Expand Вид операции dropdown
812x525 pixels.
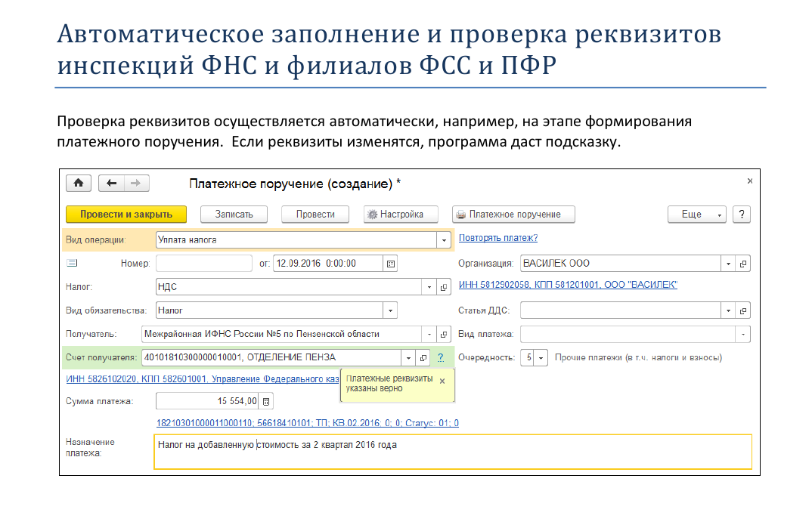444,240
